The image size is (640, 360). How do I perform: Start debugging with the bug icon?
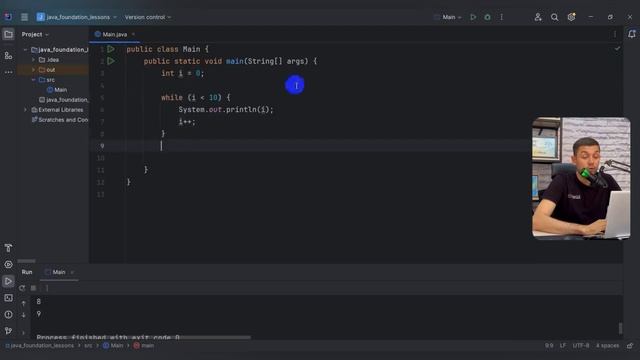[487, 17]
